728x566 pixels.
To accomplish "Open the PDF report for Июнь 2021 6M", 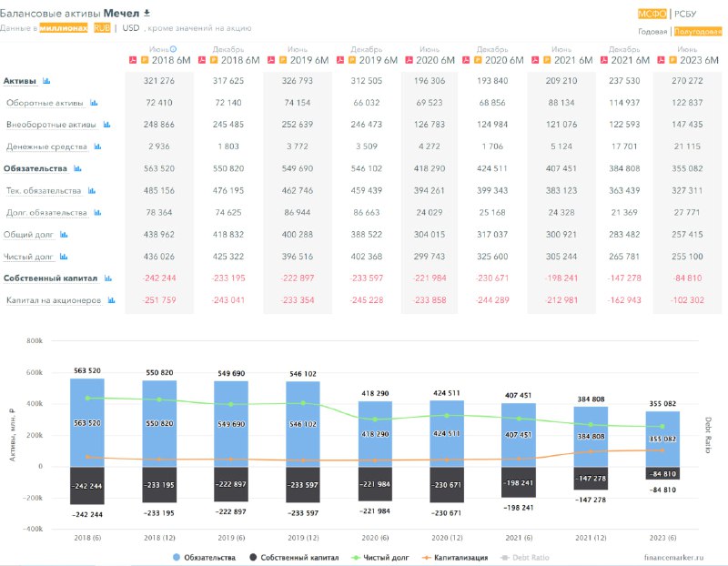I will (x=535, y=60).
